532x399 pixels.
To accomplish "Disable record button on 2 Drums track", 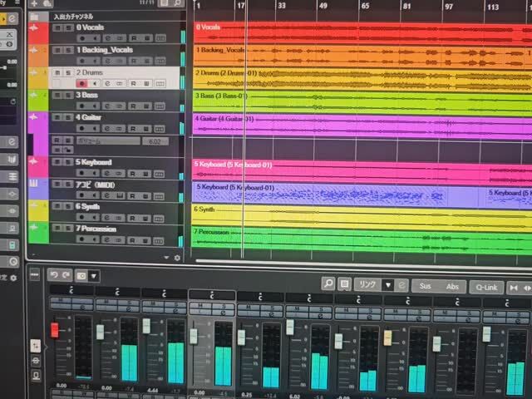I will coord(81,83).
